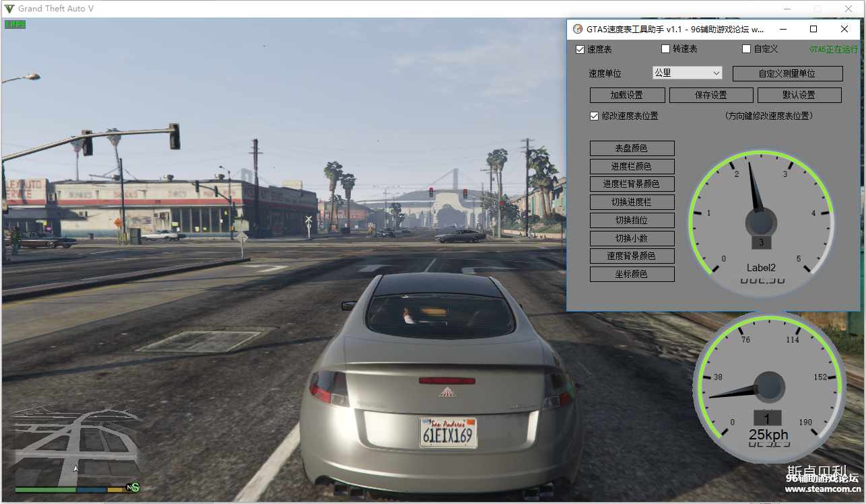Click the green FPS counter indicator
Viewport: 866px width, 504px height.
point(15,24)
